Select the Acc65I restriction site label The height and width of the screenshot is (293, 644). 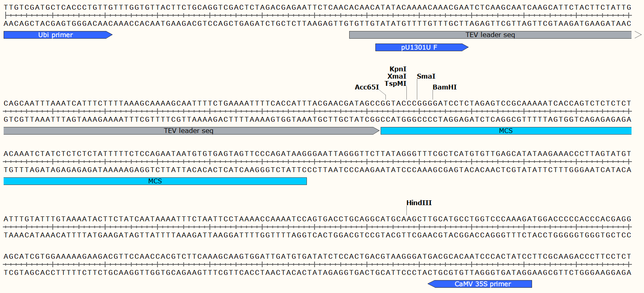[x=367, y=87]
